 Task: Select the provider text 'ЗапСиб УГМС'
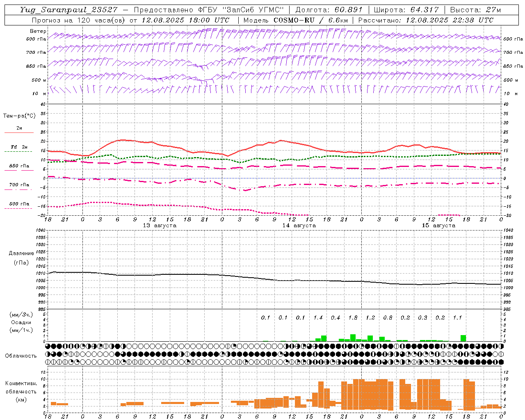pos(252,9)
